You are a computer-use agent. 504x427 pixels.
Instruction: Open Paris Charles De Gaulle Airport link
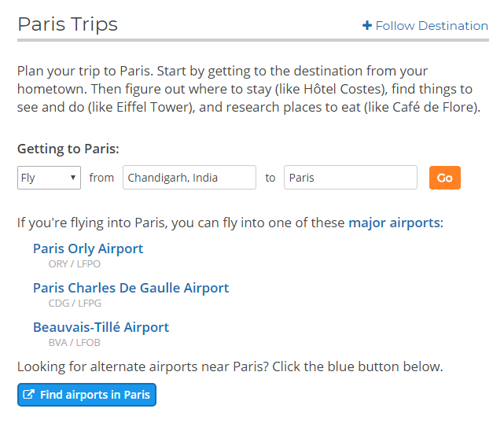tap(131, 288)
